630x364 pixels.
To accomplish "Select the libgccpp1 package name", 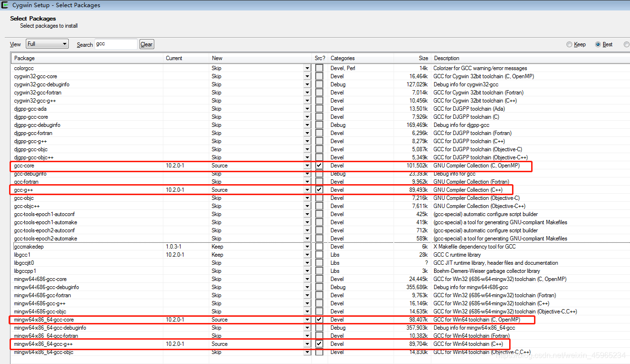I will coord(25,271).
